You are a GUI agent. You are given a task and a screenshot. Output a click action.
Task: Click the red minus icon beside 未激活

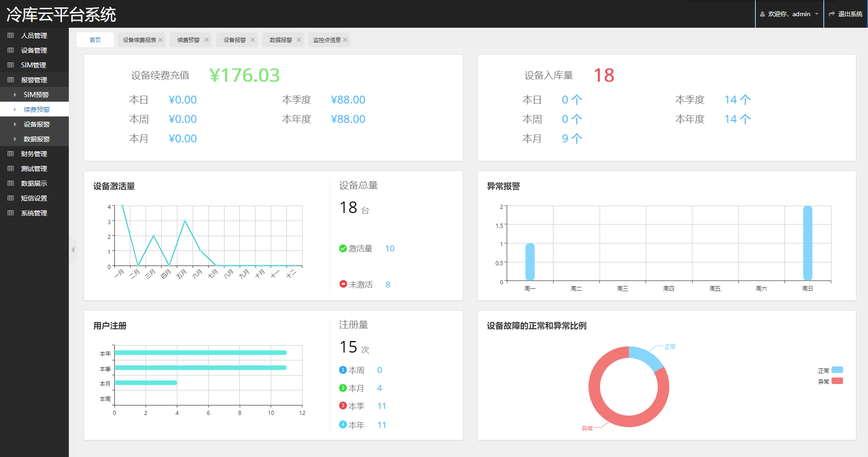tap(343, 284)
